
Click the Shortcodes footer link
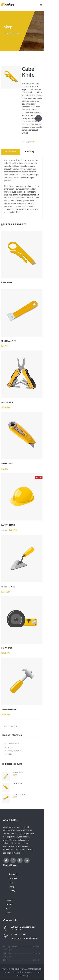tap(17, 972)
